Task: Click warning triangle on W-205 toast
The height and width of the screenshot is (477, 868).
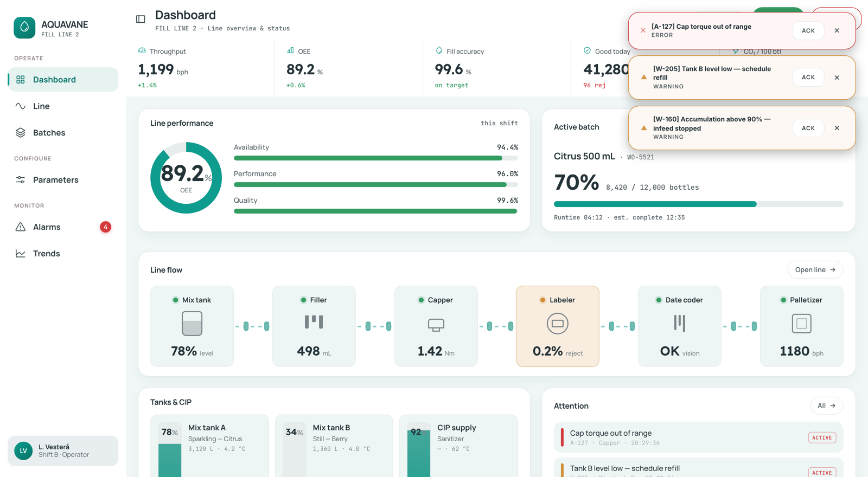Action: coord(644,78)
